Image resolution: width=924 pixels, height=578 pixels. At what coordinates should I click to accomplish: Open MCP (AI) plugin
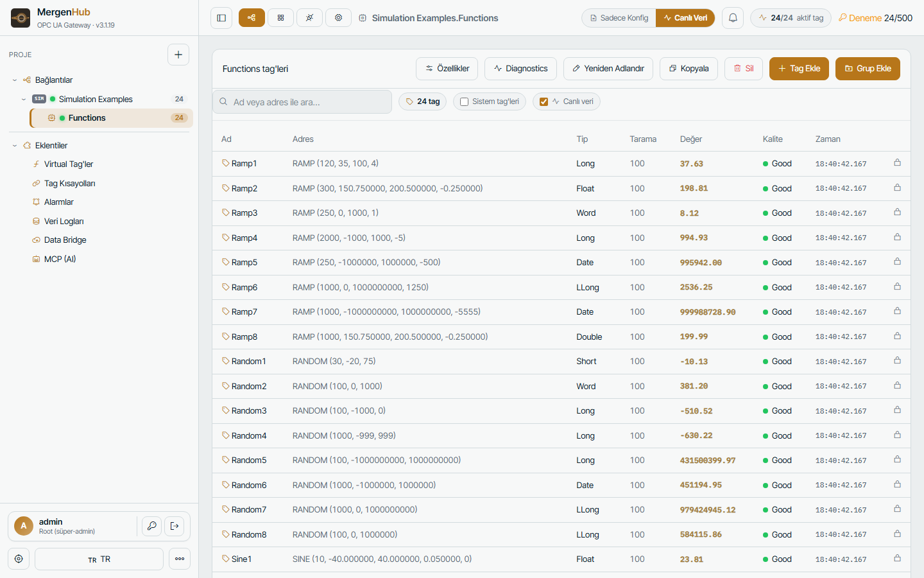click(x=60, y=259)
